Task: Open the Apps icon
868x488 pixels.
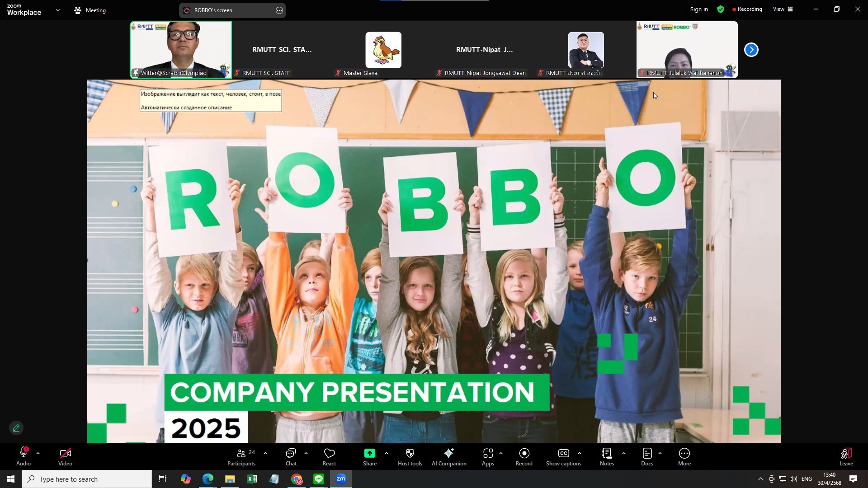Action: [x=488, y=454]
